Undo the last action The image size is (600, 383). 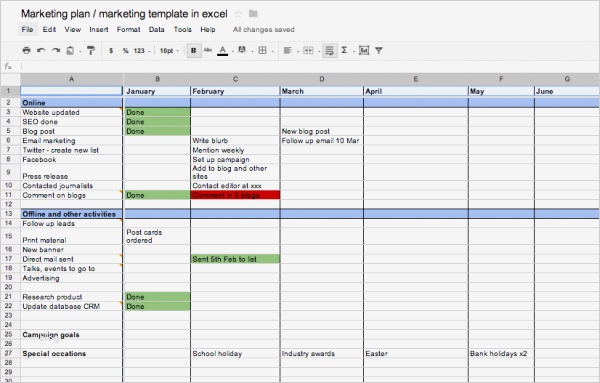coord(41,50)
